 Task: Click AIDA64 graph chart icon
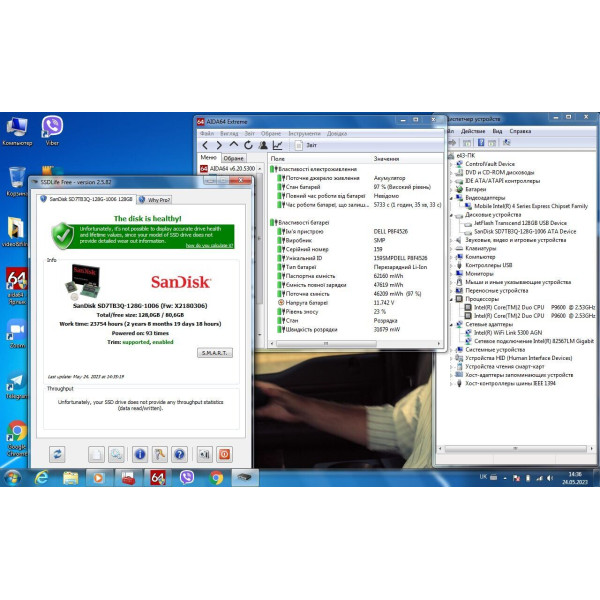point(277,145)
